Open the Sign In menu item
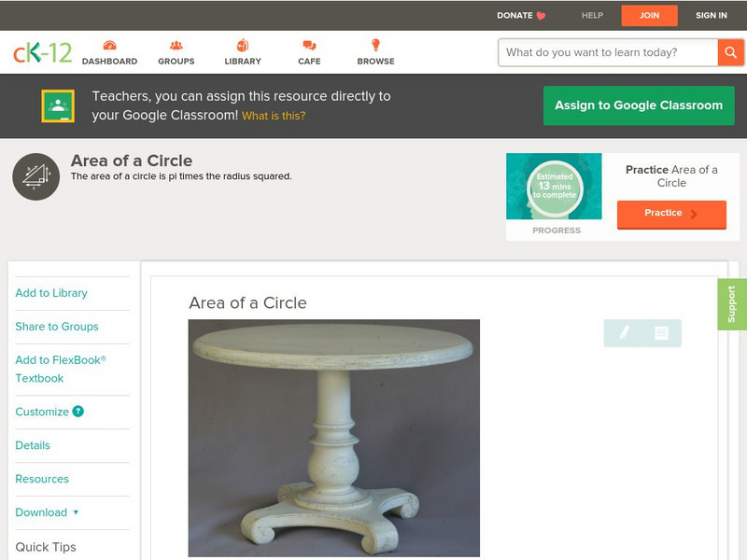 click(x=712, y=15)
